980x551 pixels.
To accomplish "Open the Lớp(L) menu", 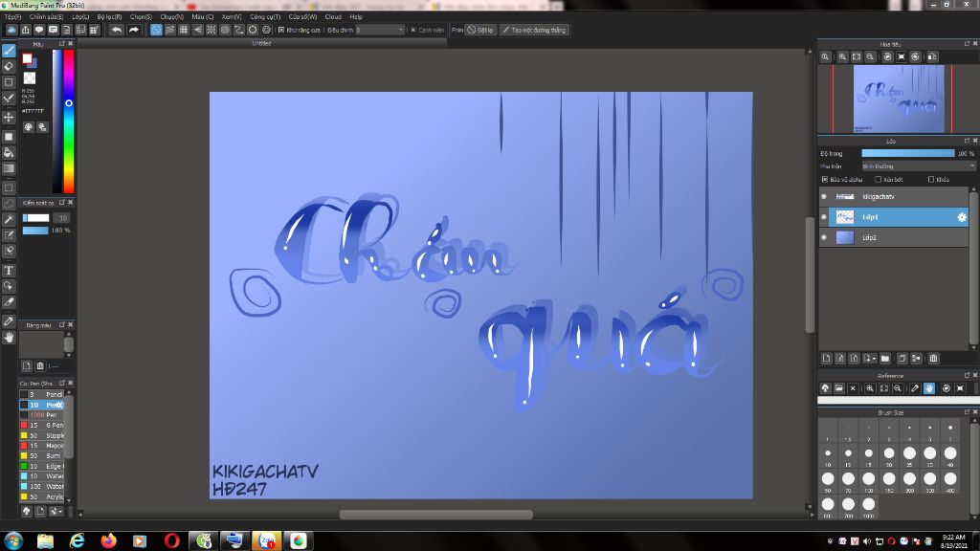I will pyautogui.click(x=80, y=17).
